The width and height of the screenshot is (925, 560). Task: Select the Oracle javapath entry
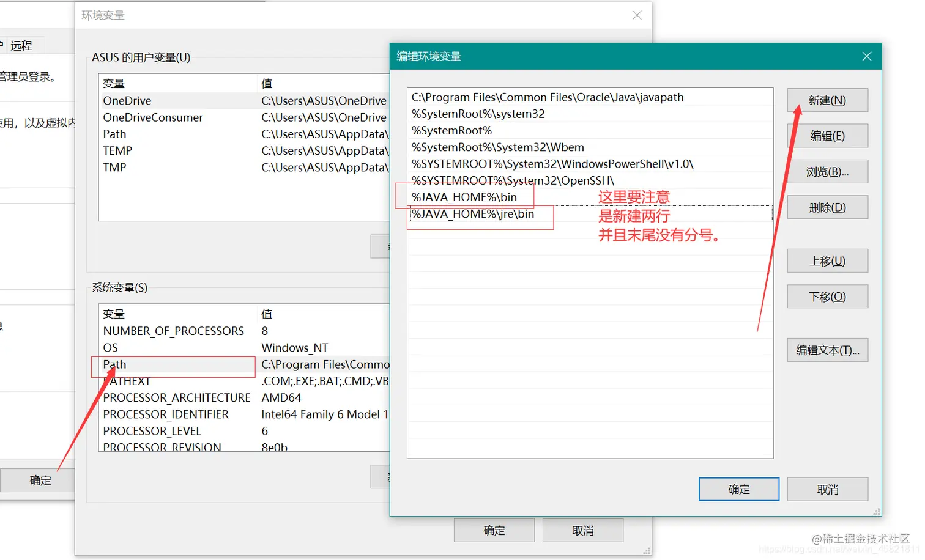tap(547, 97)
